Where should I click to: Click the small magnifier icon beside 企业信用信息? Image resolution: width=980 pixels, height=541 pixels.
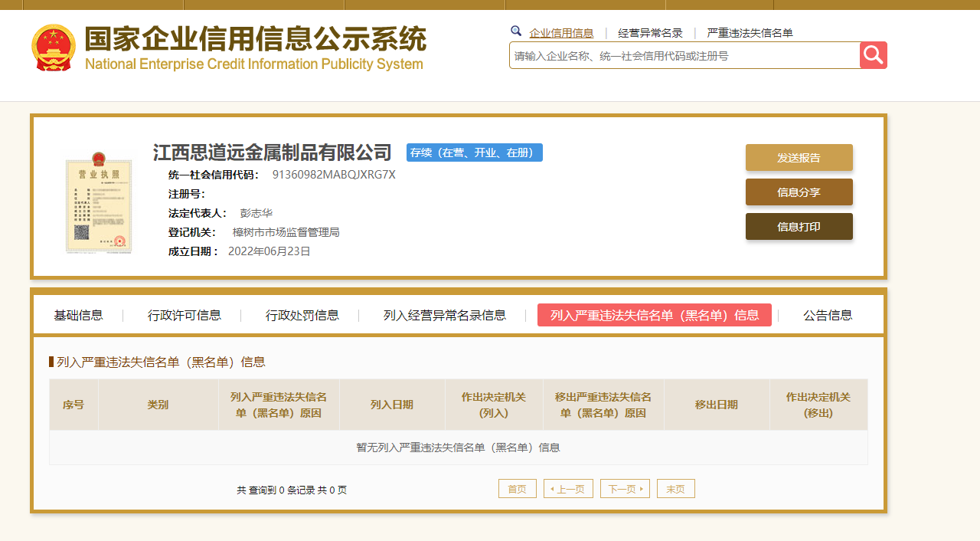click(516, 31)
